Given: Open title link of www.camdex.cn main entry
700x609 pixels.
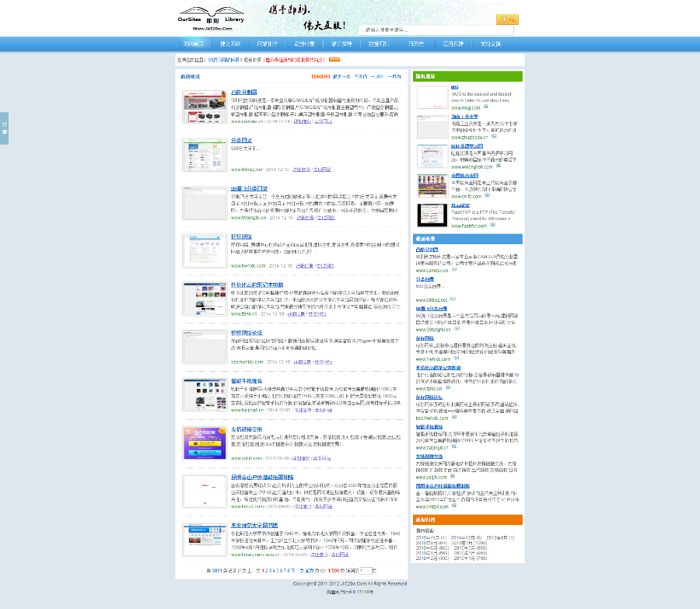Looking at the screenshot, I should click(243, 92).
